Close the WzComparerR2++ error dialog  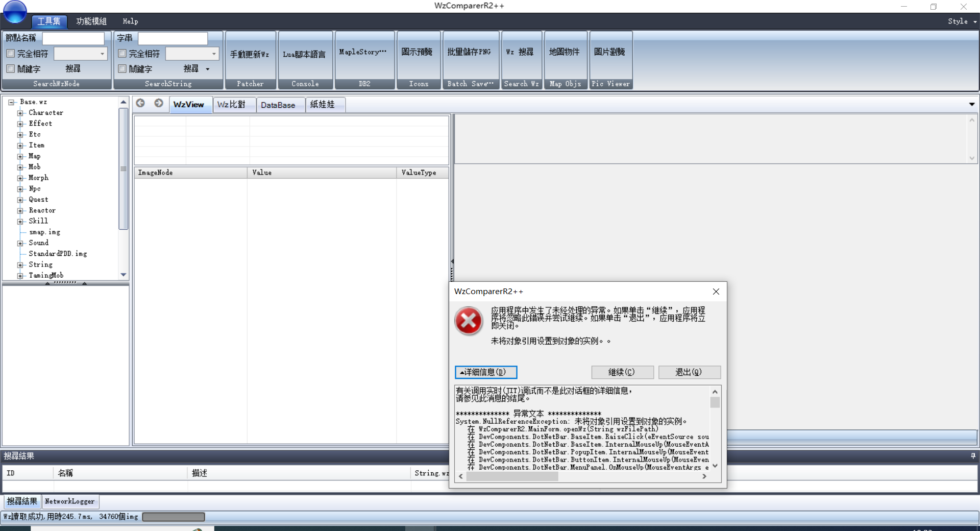pyautogui.click(x=716, y=292)
